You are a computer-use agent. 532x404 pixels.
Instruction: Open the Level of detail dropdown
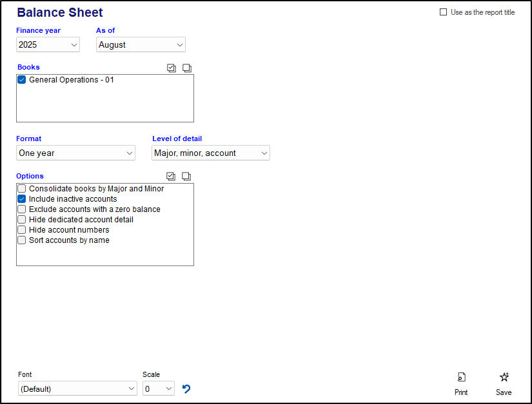[211, 153]
